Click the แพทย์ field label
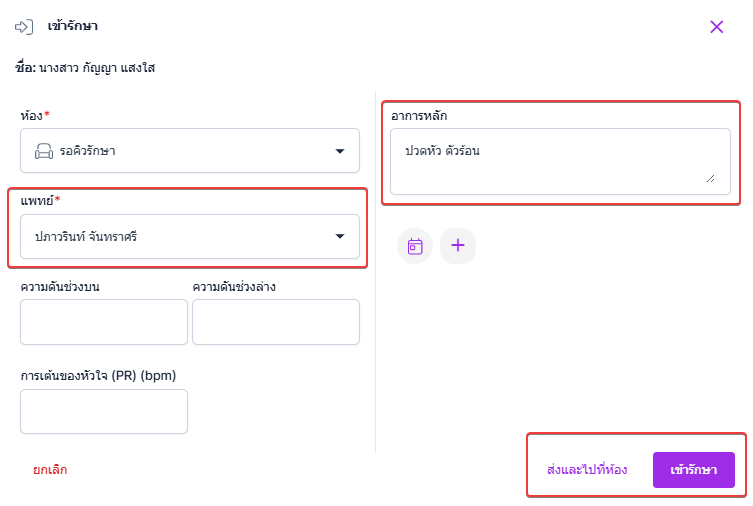 (39, 201)
